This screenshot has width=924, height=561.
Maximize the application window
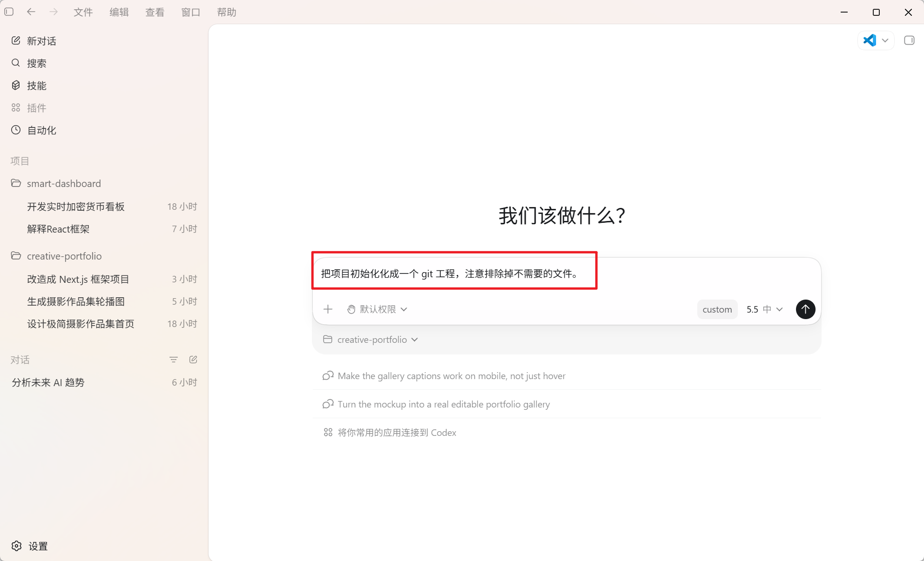pos(876,12)
